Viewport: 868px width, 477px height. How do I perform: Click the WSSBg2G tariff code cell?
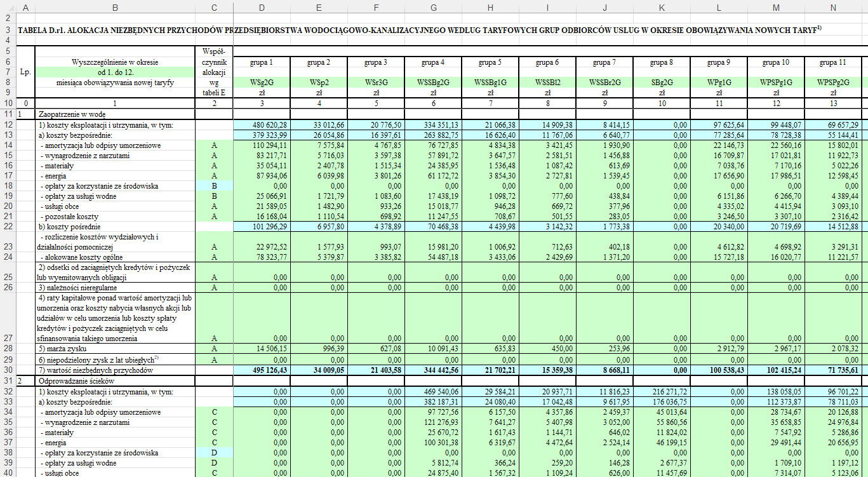tap(433, 83)
